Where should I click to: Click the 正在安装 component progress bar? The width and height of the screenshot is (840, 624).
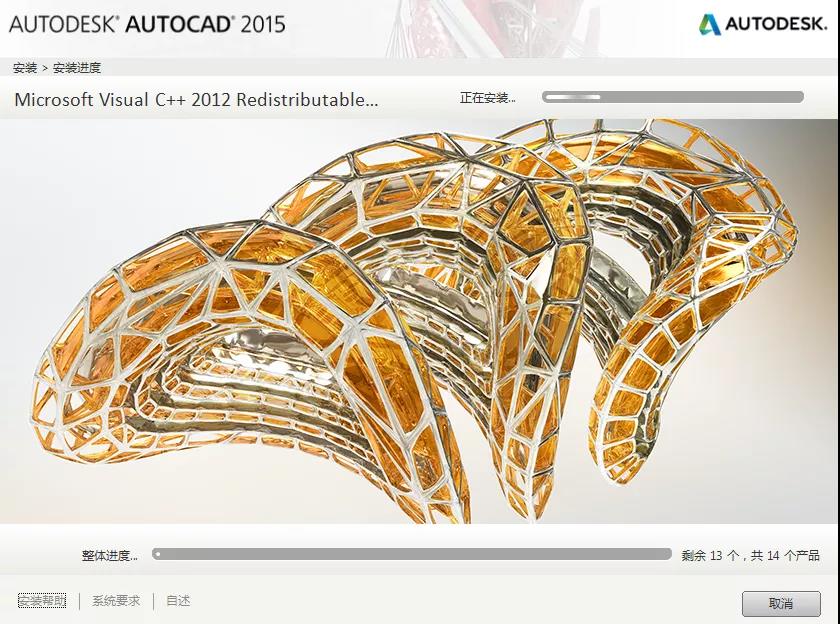coord(672,97)
